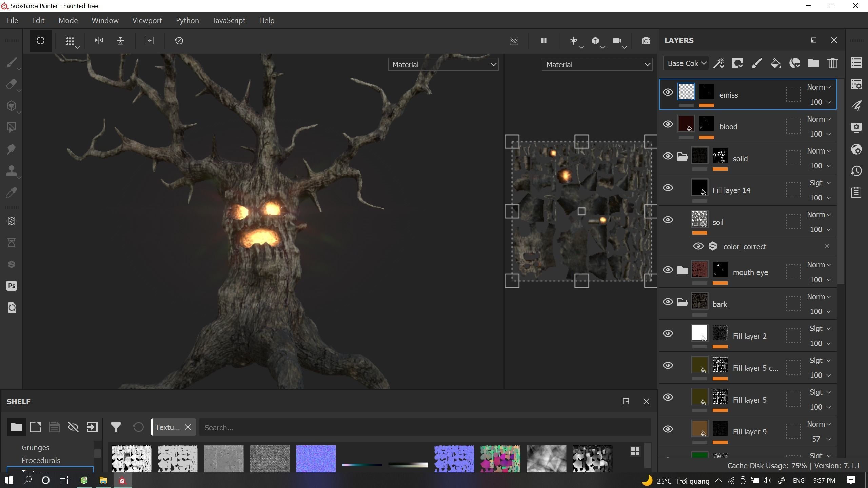Open the Base Color channel dropdown
This screenshot has height=488, width=868.
(686, 63)
